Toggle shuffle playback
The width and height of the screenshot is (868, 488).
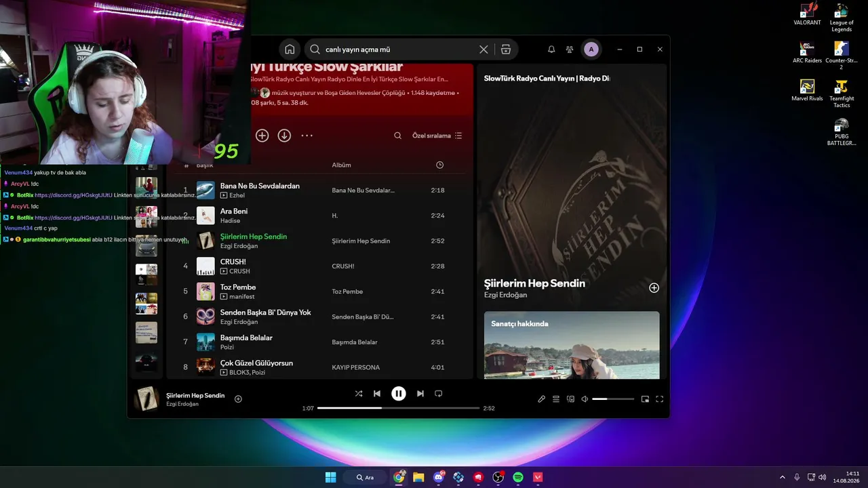pyautogui.click(x=359, y=394)
